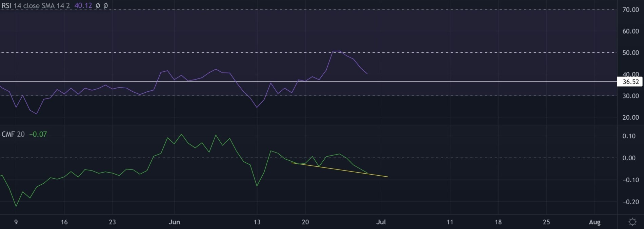Select the RSI value 40.12 in legend
Image resolution: width=644 pixels, height=229 pixels.
point(83,6)
